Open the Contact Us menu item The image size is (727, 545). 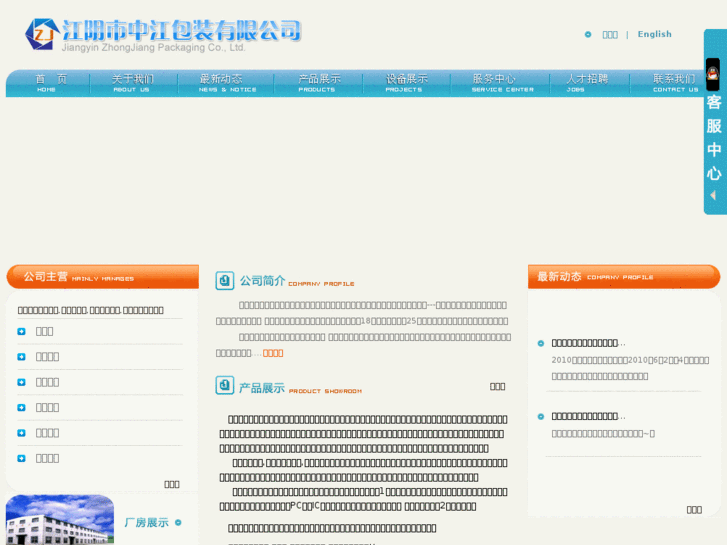click(x=675, y=83)
